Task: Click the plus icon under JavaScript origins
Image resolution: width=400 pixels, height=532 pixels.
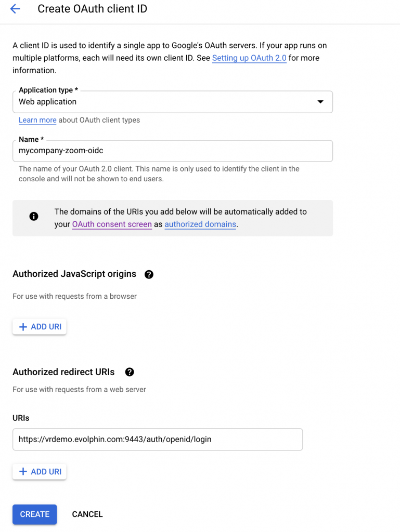Action: tap(23, 327)
